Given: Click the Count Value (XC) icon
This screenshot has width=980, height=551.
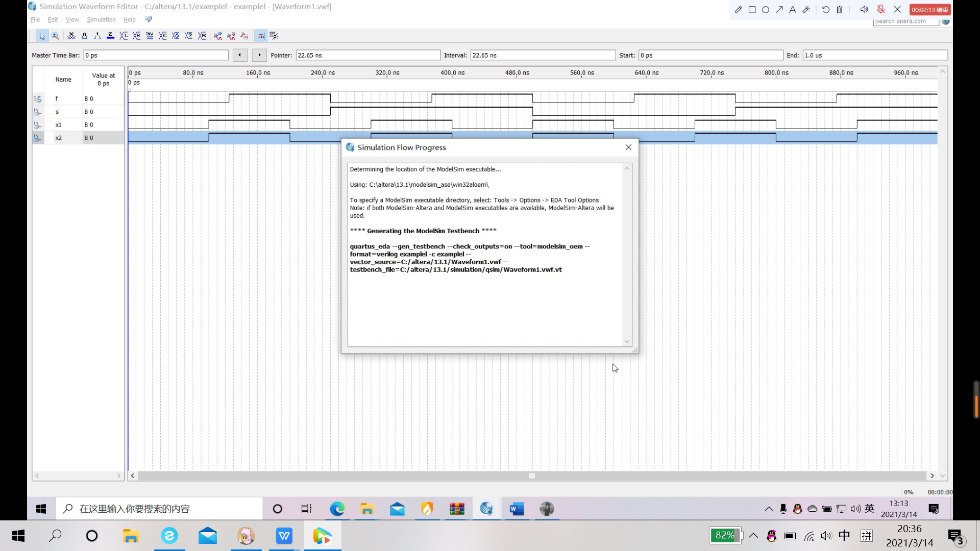Looking at the screenshot, I should pos(163,36).
